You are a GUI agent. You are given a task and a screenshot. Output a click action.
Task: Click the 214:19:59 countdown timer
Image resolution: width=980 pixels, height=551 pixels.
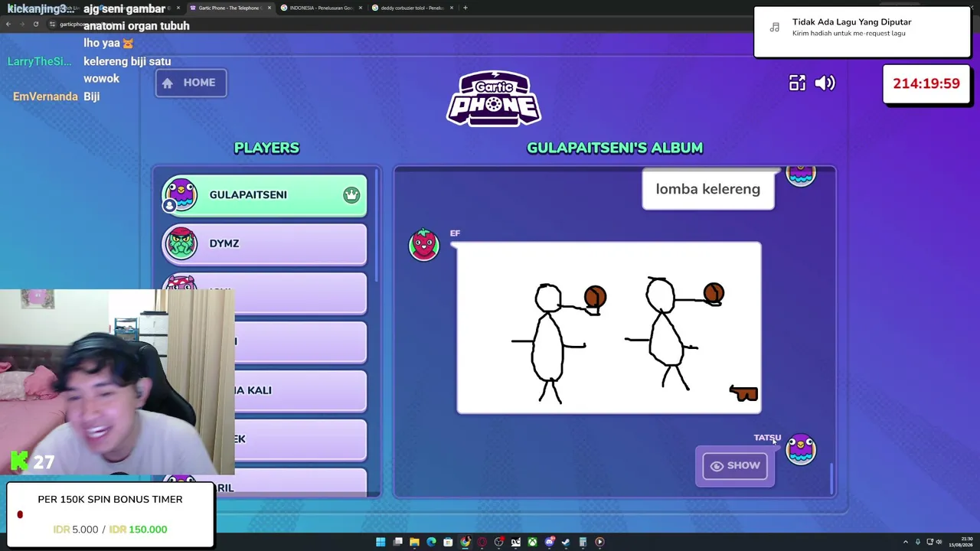[926, 83]
